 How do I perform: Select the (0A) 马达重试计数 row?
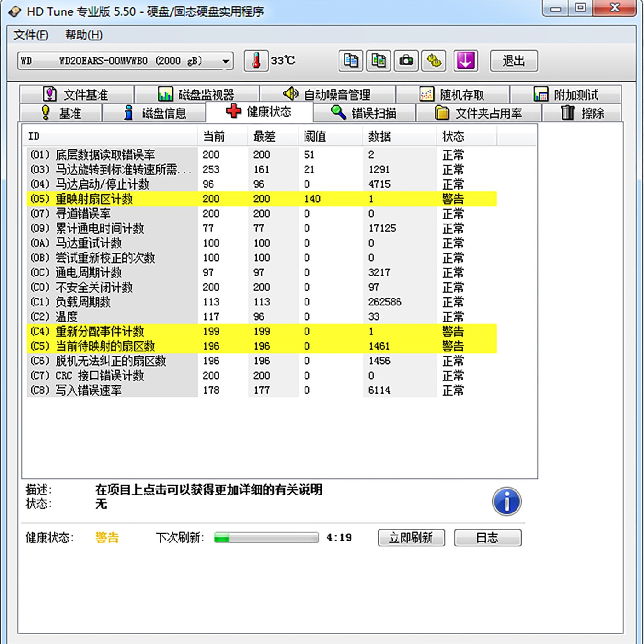tap(262, 243)
